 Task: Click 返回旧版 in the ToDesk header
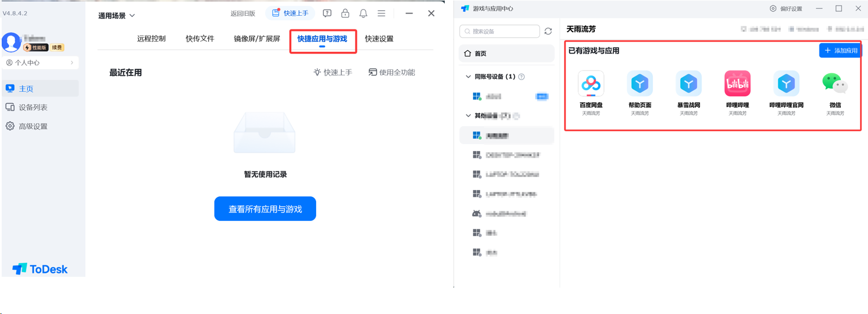point(243,13)
